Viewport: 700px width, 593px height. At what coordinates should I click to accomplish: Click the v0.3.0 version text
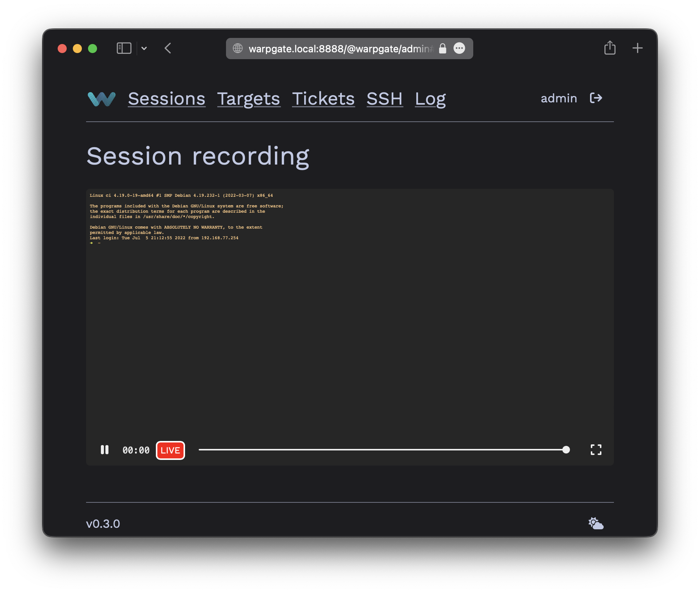tap(103, 524)
